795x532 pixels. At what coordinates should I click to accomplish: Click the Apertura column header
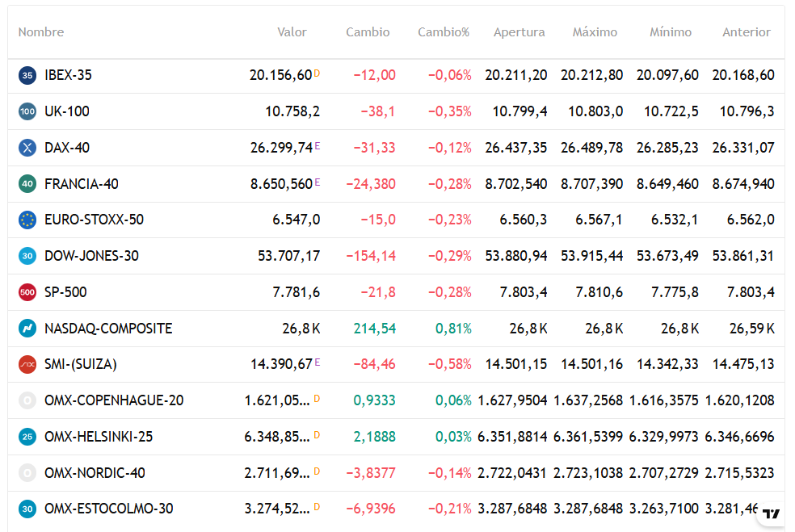(x=519, y=32)
